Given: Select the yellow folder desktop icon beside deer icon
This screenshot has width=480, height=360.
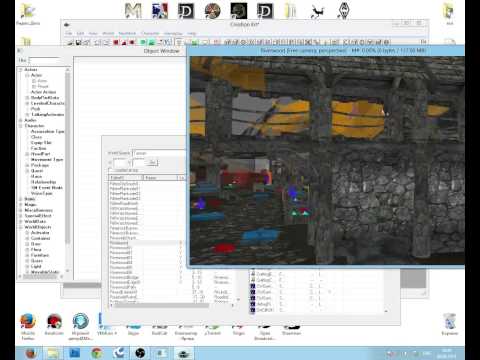Looking at the screenshot, I should point(291,11).
